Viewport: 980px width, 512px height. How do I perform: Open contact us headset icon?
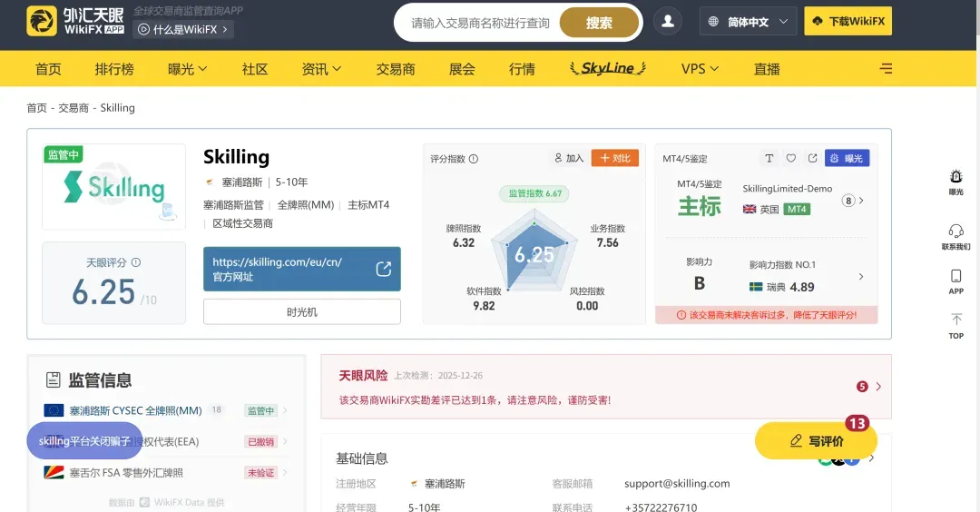955,231
